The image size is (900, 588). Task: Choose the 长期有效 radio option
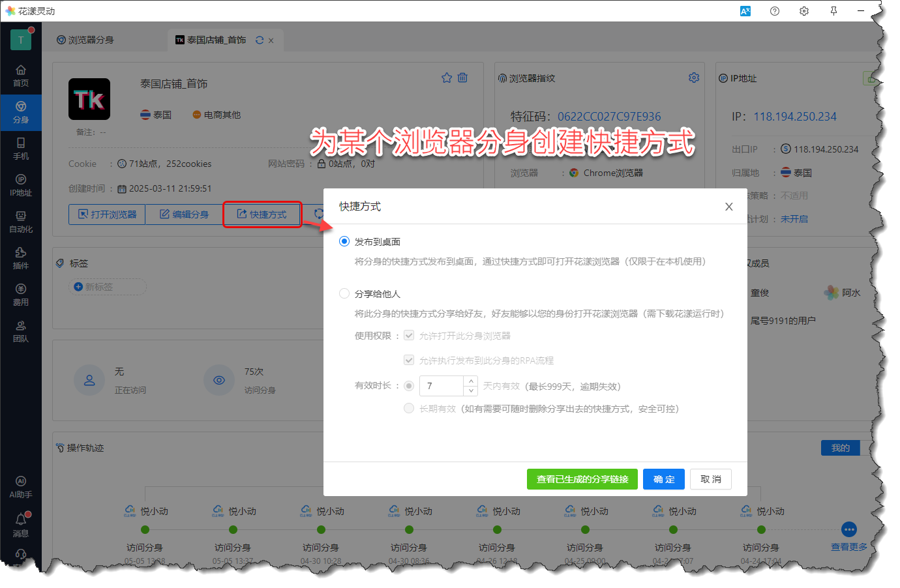(x=409, y=408)
